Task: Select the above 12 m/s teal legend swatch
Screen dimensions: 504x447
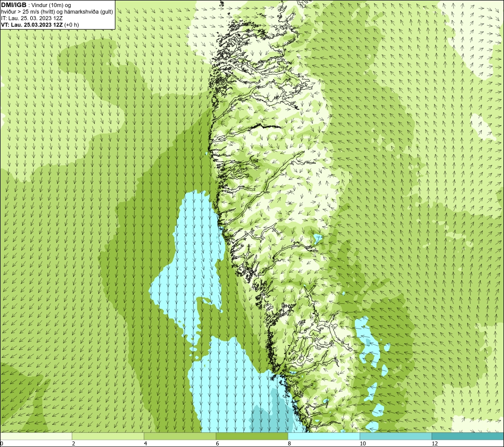Action: tap(468, 436)
